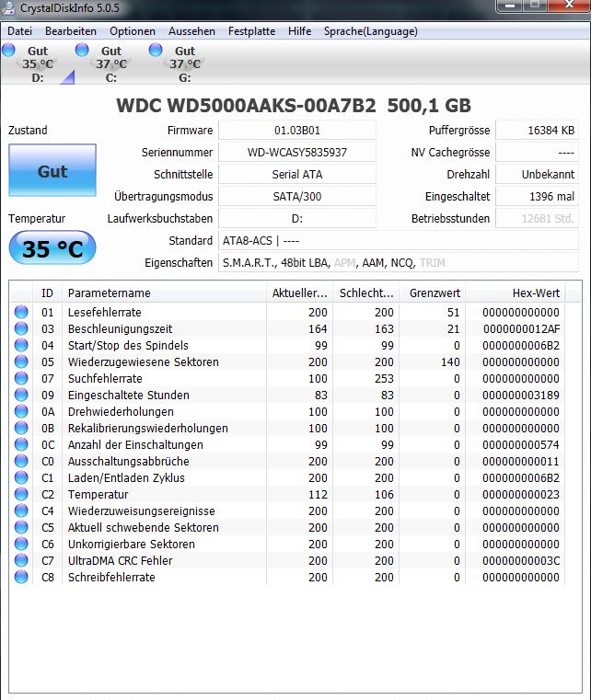Image resolution: width=591 pixels, height=700 pixels.
Task: Click the Betriebsstunden 12681 Std. field
Action: pos(537,218)
